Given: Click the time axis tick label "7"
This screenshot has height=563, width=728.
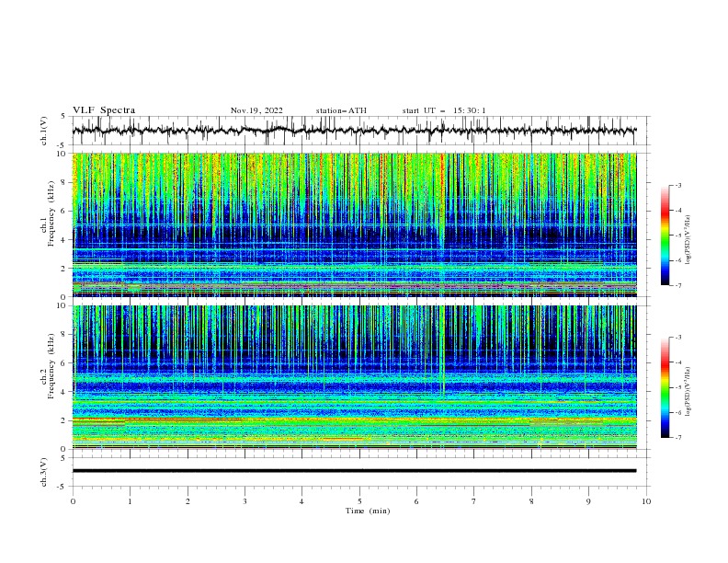Looking at the screenshot, I should [474, 501].
